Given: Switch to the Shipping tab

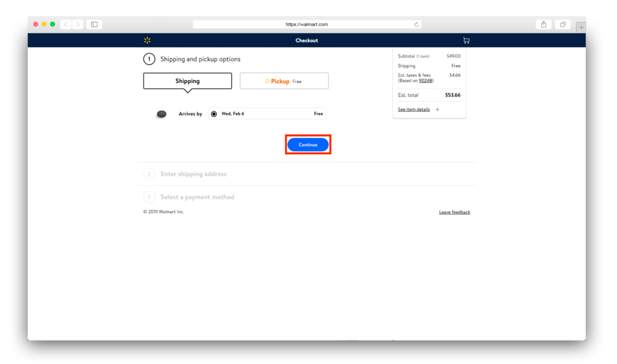Looking at the screenshot, I should [x=188, y=81].
